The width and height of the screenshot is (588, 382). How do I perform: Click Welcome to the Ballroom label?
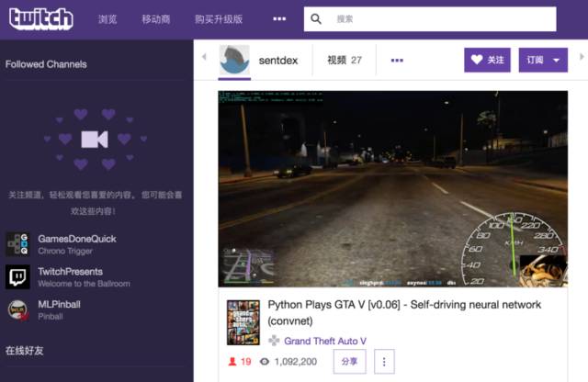point(84,284)
